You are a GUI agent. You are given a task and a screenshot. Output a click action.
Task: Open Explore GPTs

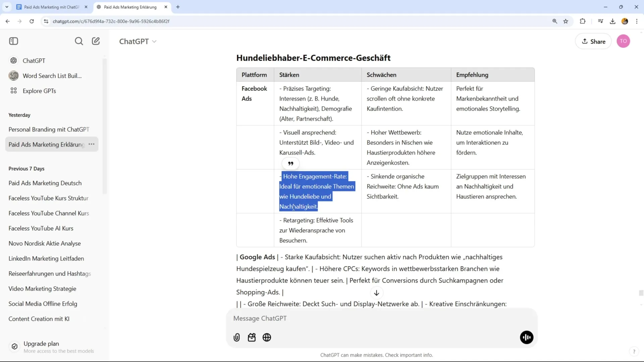[52, 91]
